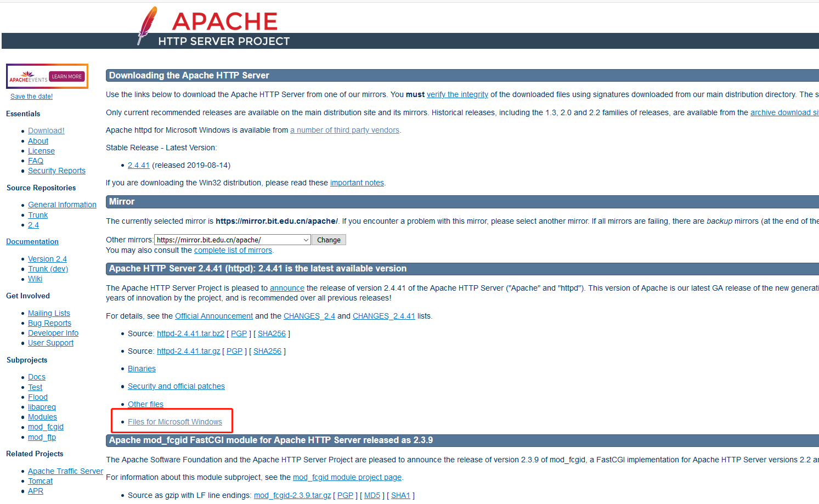Open the Flood subproject link

(x=38, y=397)
